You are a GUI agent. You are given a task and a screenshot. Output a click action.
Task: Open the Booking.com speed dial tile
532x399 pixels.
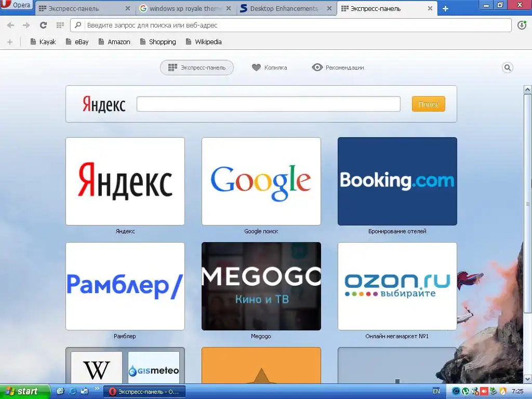point(397,181)
